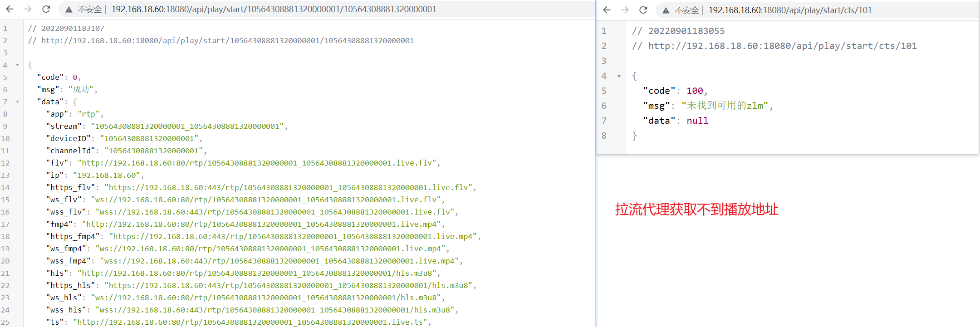
Task: Click the "channelId" value on line 11
Action: point(154,151)
